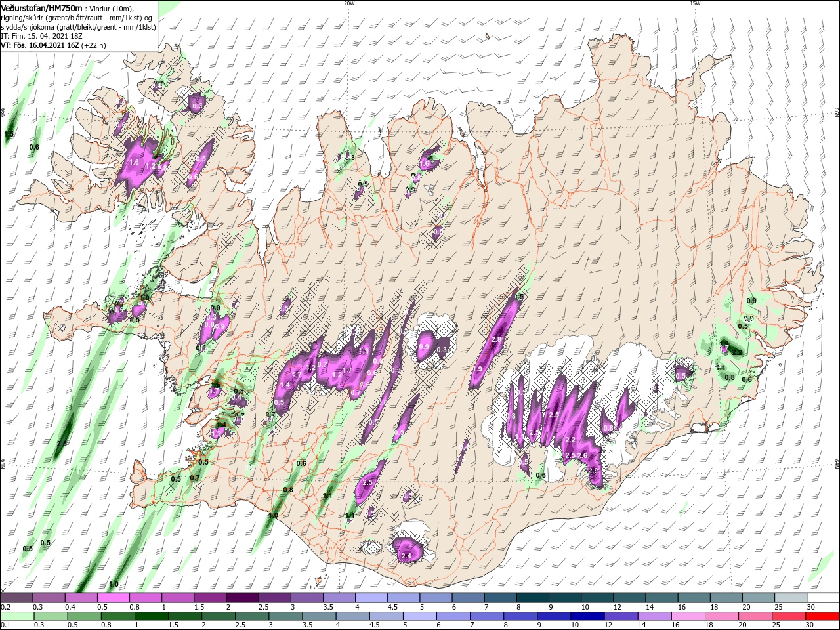Viewport: 840px width, 630px height.
Task: Click the 15W longitude label
Action: pos(695,3)
